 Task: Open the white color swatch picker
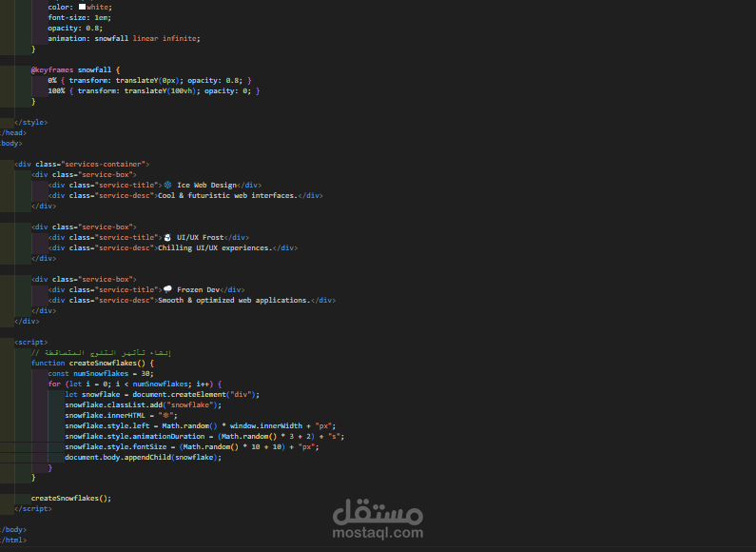pyautogui.click(x=82, y=7)
